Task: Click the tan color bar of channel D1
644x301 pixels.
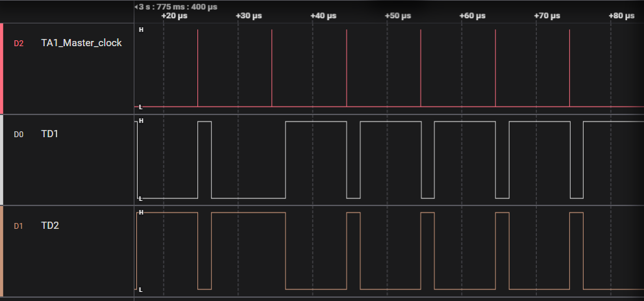Action: [2, 251]
